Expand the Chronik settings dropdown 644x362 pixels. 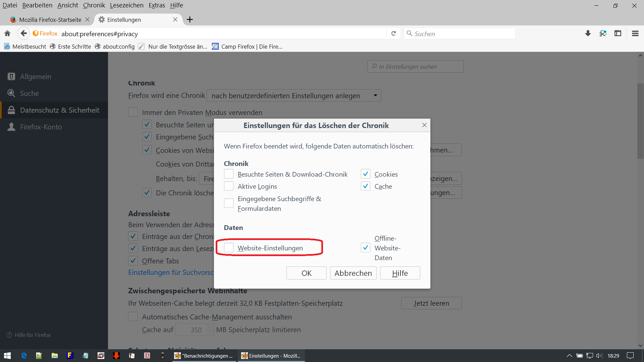click(x=294, y=96)
